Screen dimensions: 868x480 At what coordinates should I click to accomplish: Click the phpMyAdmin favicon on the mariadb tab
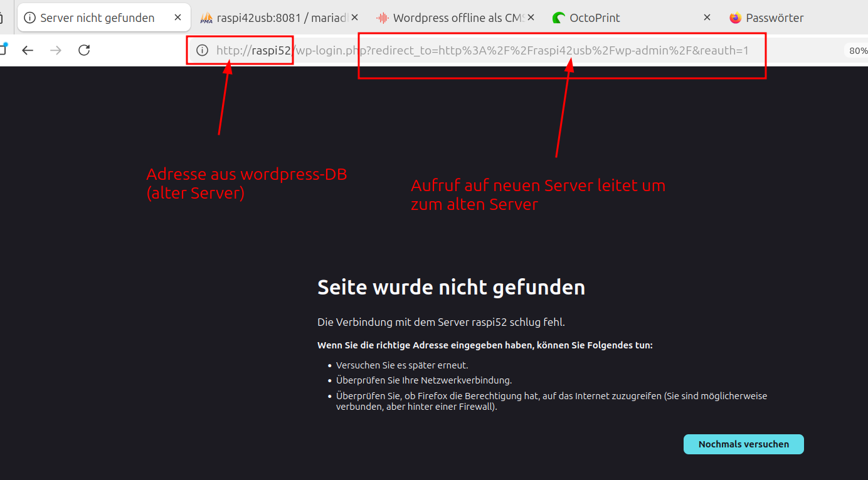tap(206, 18)
